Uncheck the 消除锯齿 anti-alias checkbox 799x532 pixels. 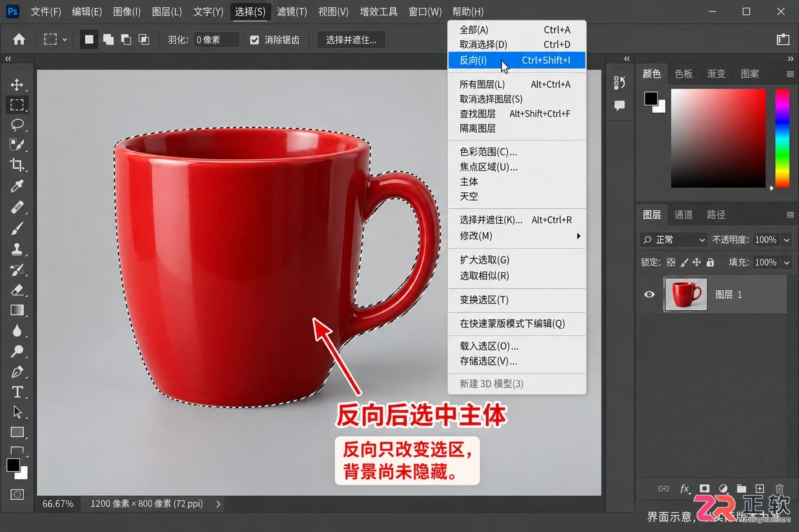click(x=255, y=40)
